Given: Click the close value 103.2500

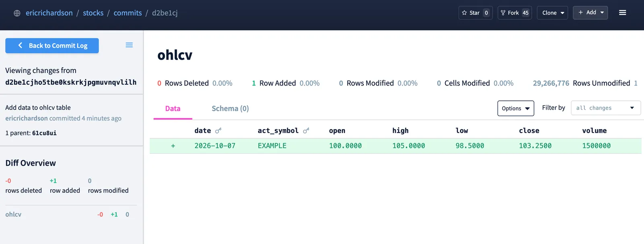Looking at the screenshot, I should pos(535,146).
